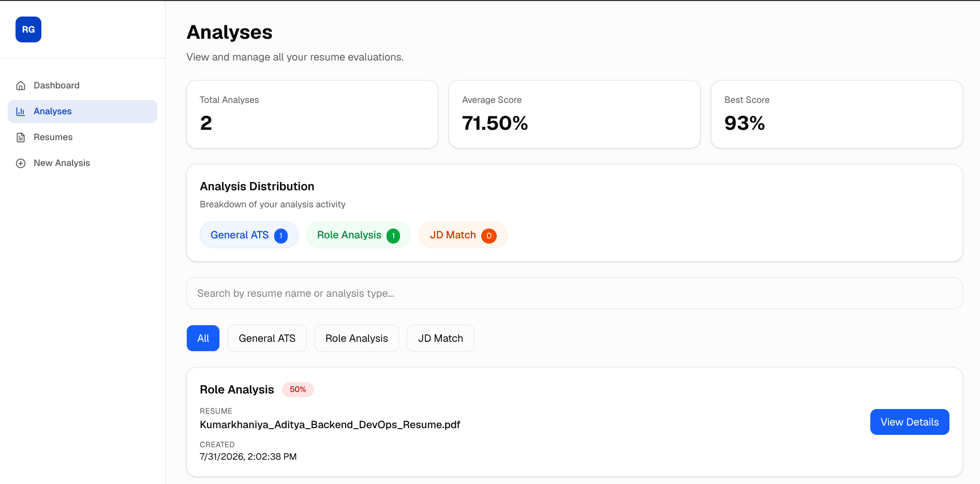Click the Kumarkhaniya_Aditya resume file name

[330, 425]
